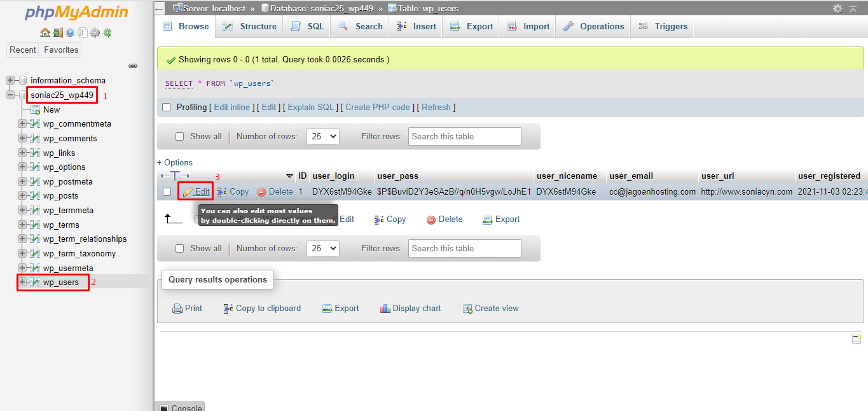Expand the wp_links table node

coord(22,153)
